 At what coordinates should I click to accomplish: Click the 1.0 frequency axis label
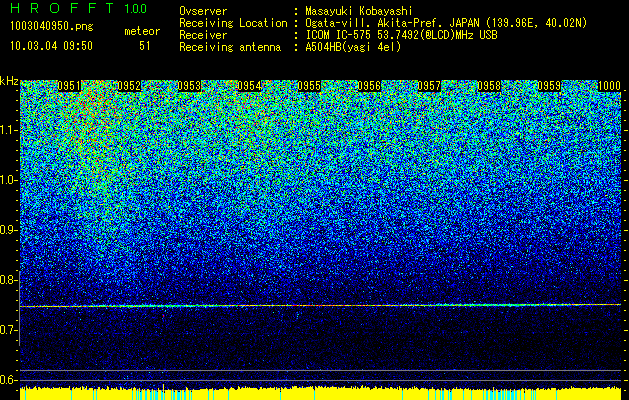point(9,180)
